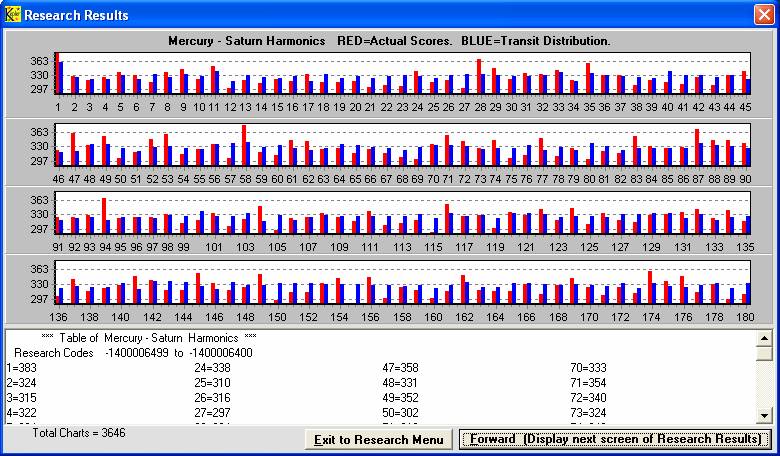Image resolution: width=780 pixels, height=456 pixels.
Task: Click Exit to Research Menu button
Action: [x=378, y=440]
